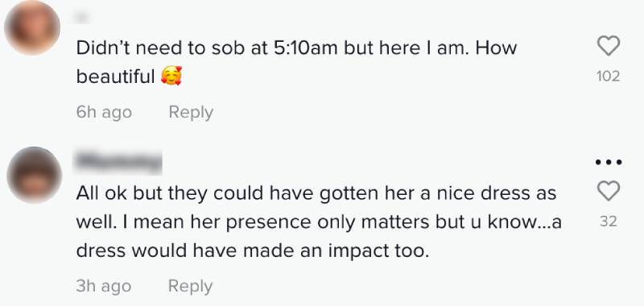The image size is (644, 306).
Task: Select the 'Didn't need to sob' comment line
Action: click(296, 48)
